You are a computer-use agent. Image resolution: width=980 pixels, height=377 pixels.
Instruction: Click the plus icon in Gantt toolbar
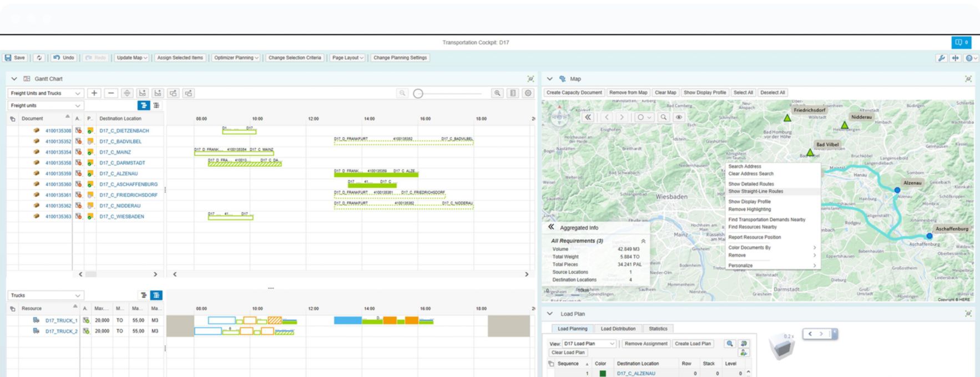[x=94, y=93]
